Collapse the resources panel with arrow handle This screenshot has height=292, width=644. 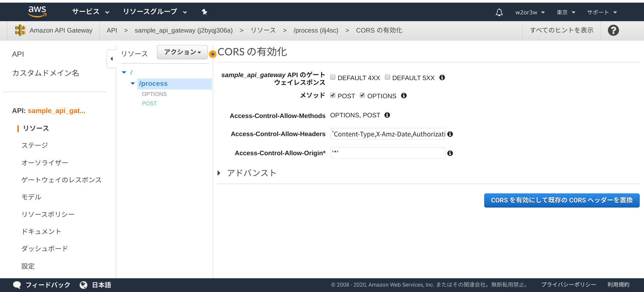(111, 59)
